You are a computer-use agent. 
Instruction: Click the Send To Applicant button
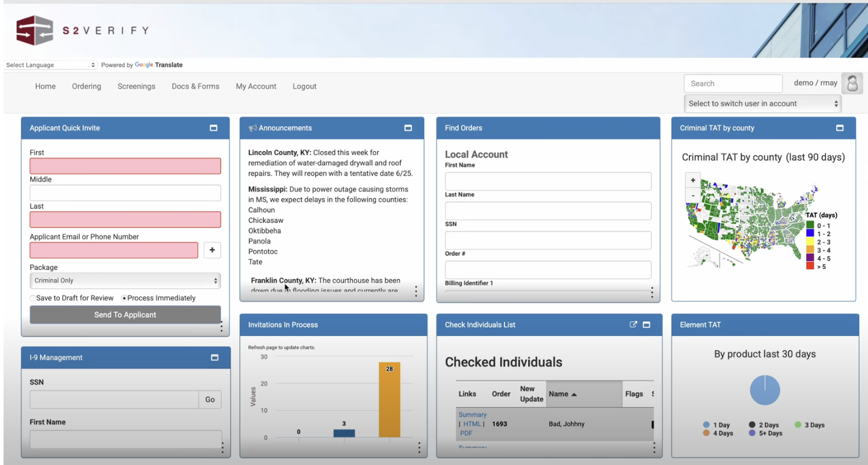[x=125, y=315]
